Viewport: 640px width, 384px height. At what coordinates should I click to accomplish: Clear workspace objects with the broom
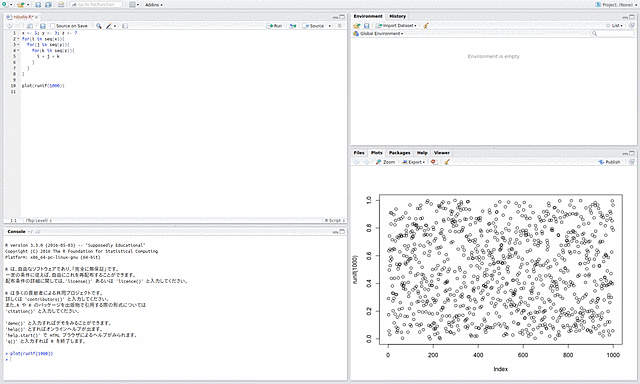click(426, 25)
